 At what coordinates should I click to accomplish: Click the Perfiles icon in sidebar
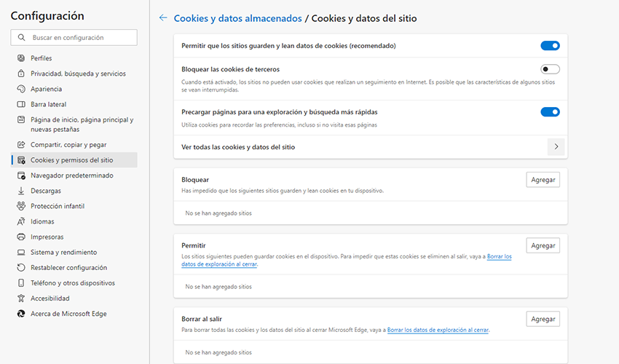[x=21, y=58]
